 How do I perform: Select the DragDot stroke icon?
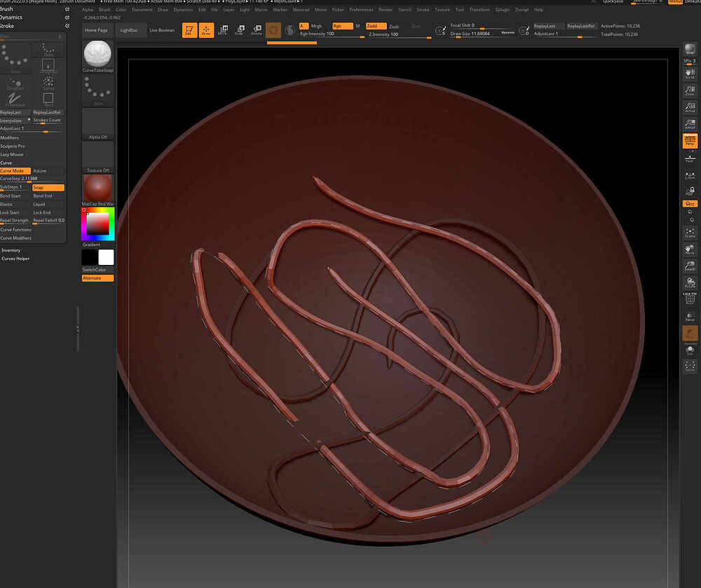click(x=15, y=84)
